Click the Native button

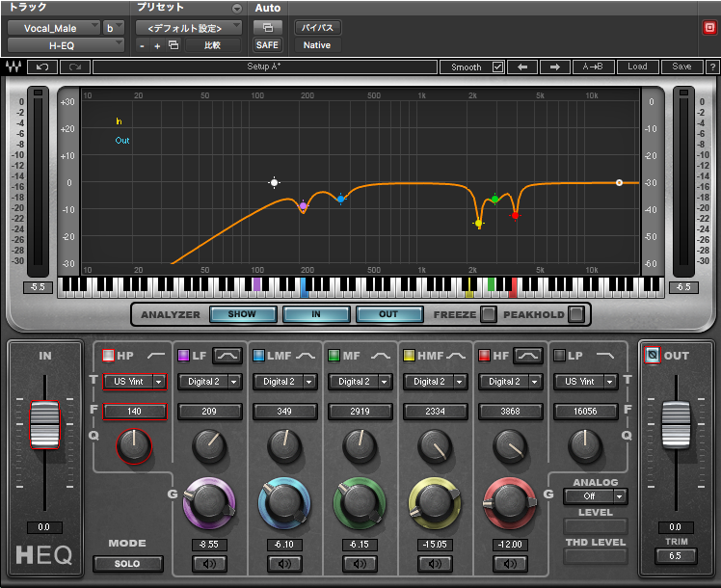pyautogui.click(x=317, y=45)
